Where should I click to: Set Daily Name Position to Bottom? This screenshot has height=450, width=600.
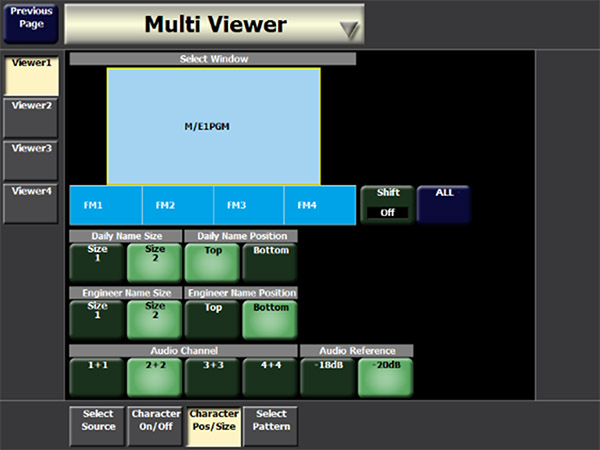coord(270,262)
